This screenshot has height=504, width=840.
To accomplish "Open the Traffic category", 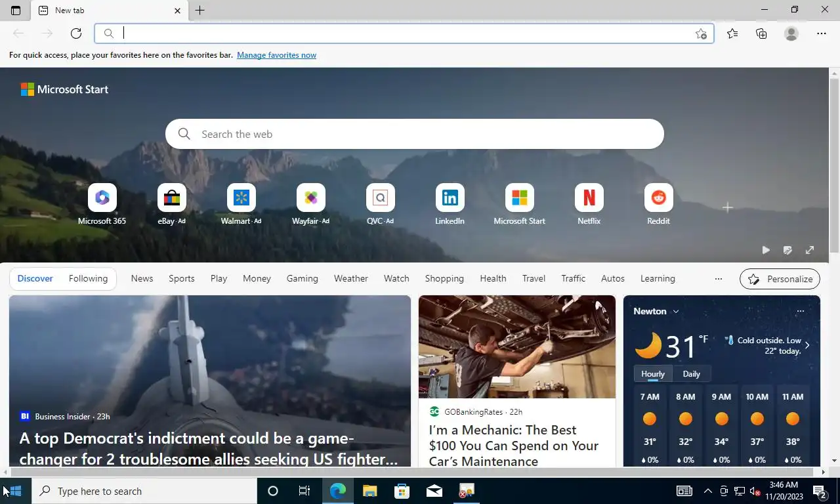I will click(x=574, y=278).
